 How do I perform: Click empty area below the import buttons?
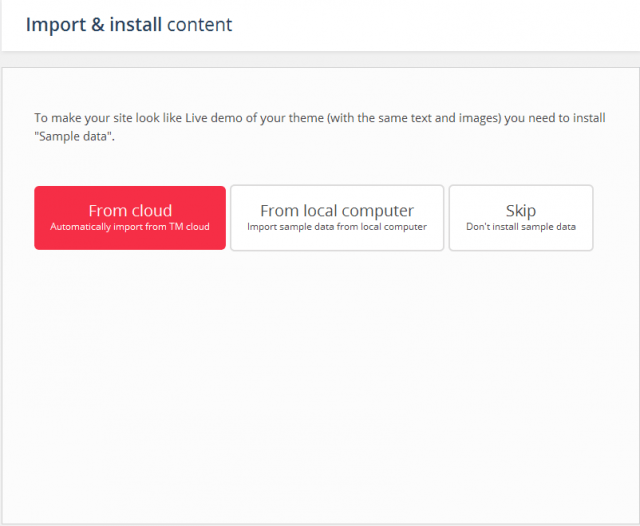pyautogui.click(x=320, y=380)
